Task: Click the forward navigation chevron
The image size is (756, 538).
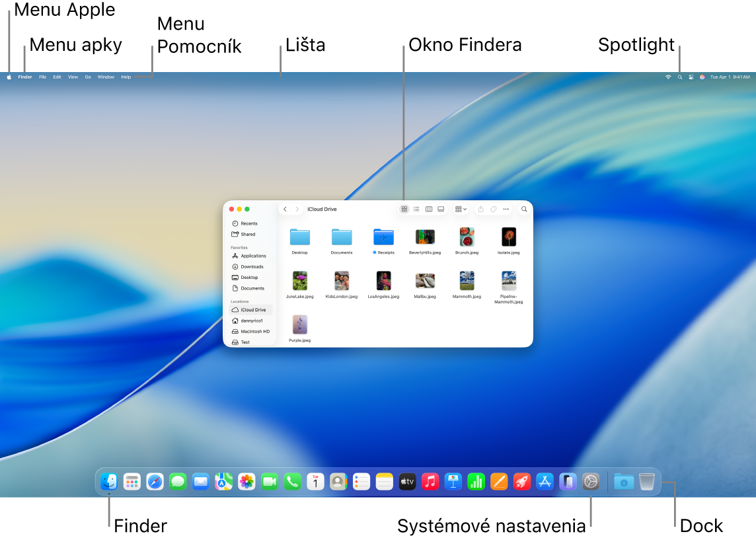Action: (x=297, y=209)
